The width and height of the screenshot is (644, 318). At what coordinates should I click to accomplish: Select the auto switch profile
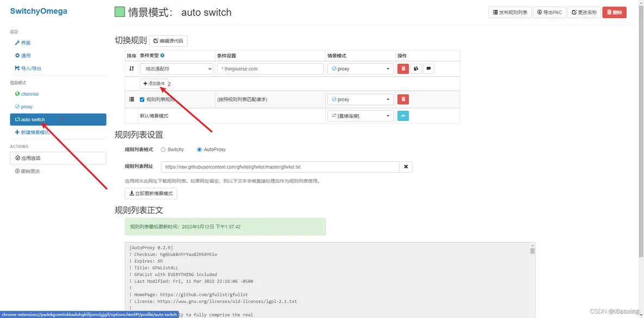58,120
